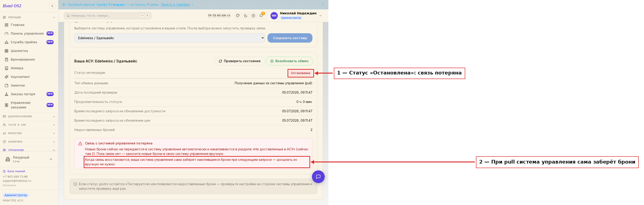Screen dimensions: 644x205
Task: Click the warning triangle in the alert box
Action: pyautogui.click(x=80, y=143)
